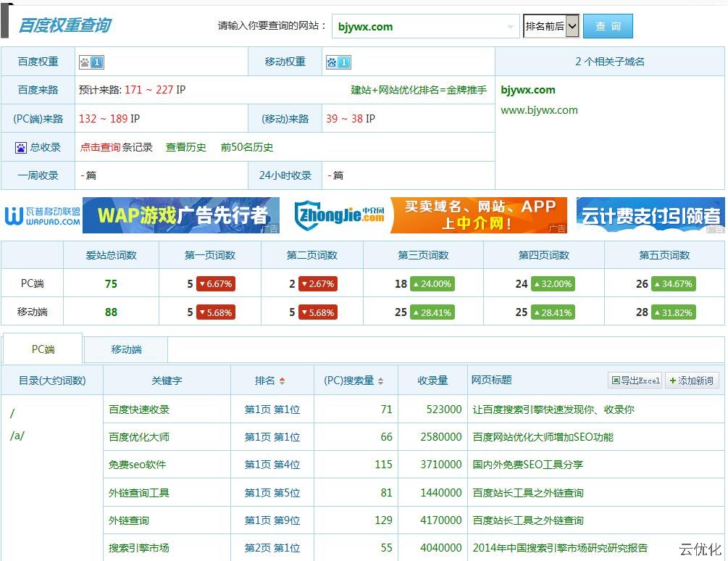The image size is (728, 561).
Task: Open keyword 外链查询
Action: click(129, 520)
